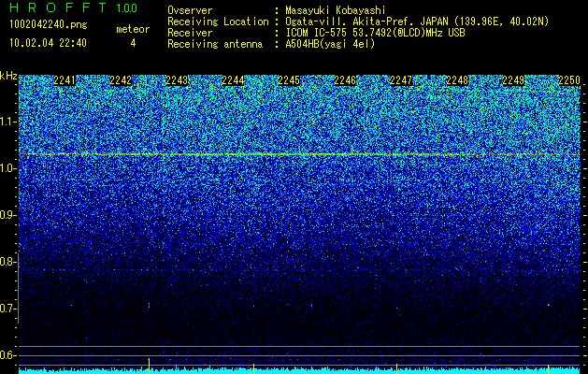The height and width of the screenshot is (374, 588).
Task: Click the 'Ovserver' field label
Action: coord(190,10)
